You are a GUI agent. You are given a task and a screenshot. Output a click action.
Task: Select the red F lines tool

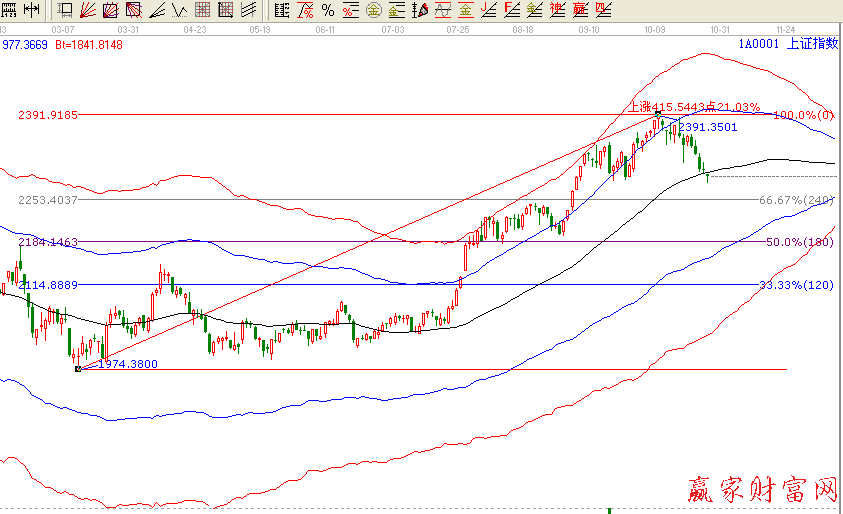tap(511, 11)
